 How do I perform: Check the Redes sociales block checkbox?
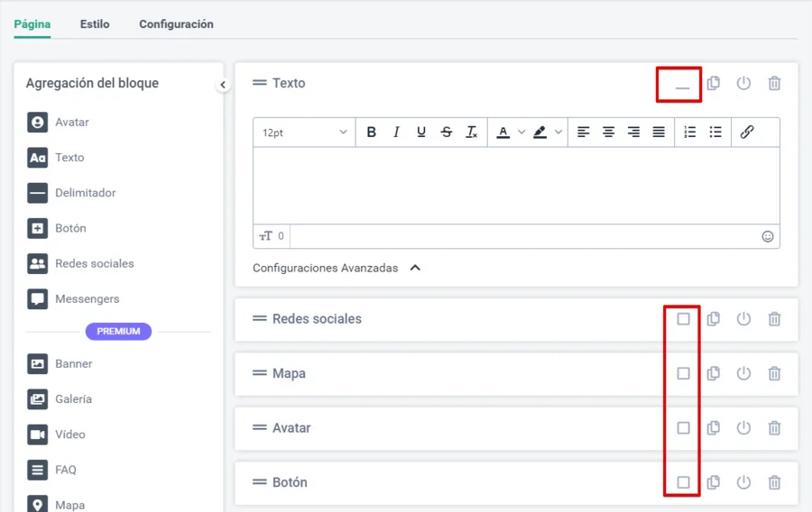click(x=683, y=319)
